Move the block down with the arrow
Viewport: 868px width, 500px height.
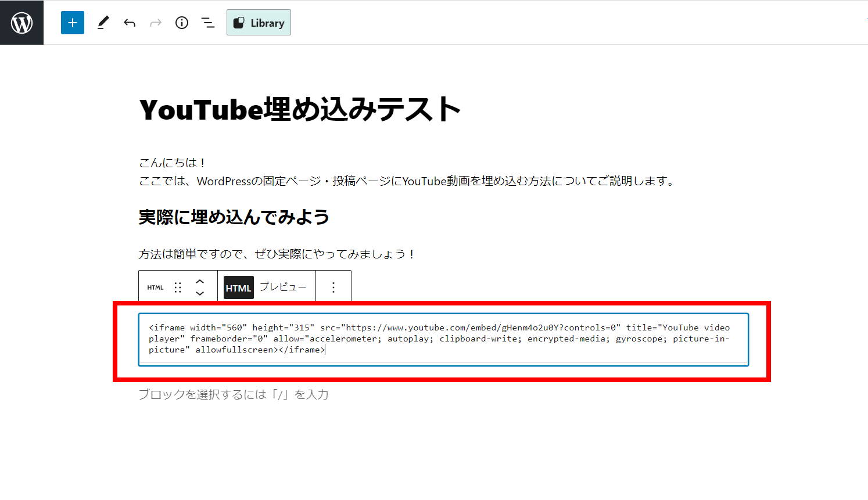coord(199,293)
